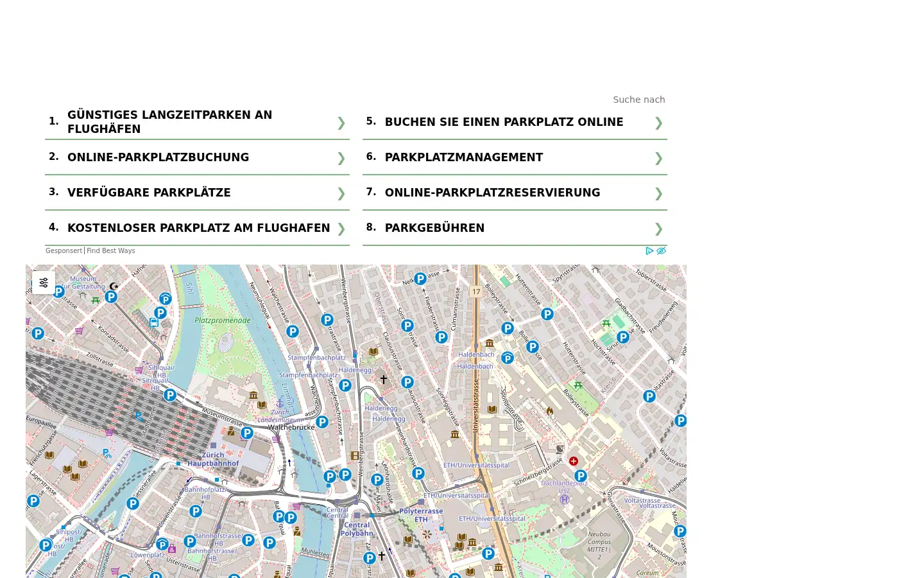Click the 'Dachlandeplatz USZ' label
Viewport: 924px width, 578px height.
point(564,487)
